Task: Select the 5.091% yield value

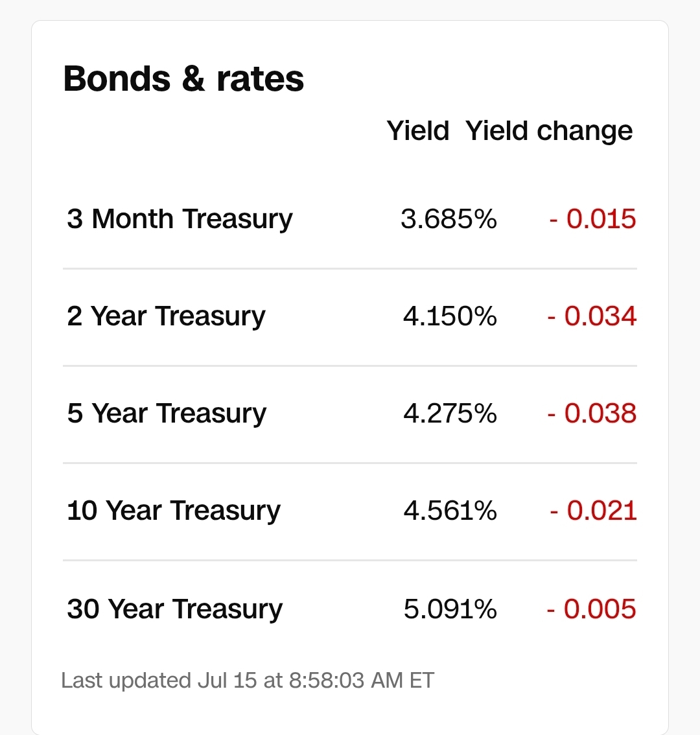Action: pos(450,609)
